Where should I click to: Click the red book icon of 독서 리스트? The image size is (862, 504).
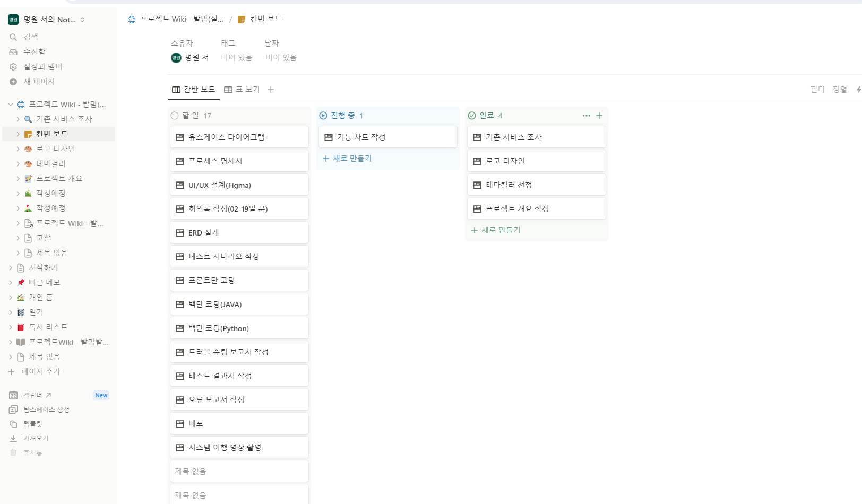21,327
